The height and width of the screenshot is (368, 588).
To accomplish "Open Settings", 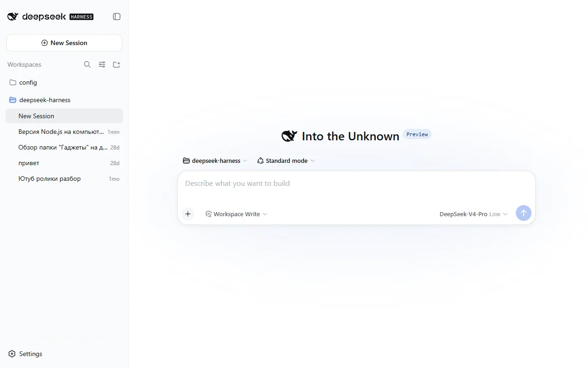I will coord(26,354).
